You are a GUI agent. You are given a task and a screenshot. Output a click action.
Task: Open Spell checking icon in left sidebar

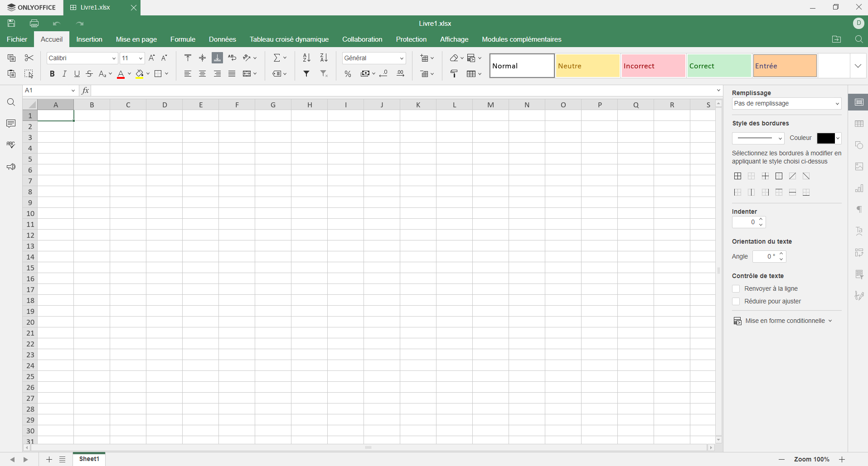pyautogui.click(x=11, y=145)
